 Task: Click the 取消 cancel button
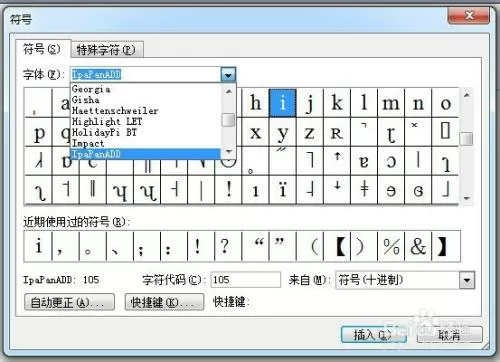[449, 334]
